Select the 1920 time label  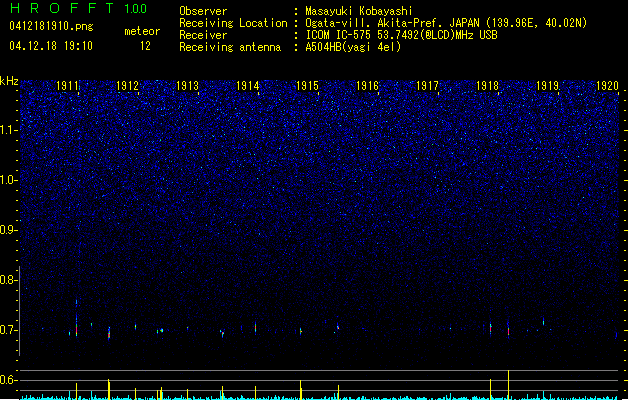pyautogui.click(x=607, y=86)
